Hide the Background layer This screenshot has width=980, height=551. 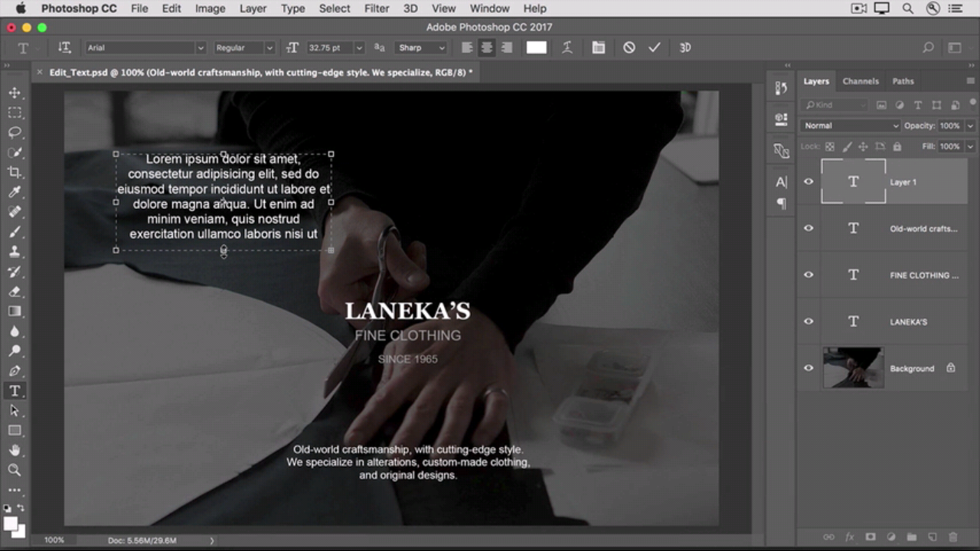point(808,368)
